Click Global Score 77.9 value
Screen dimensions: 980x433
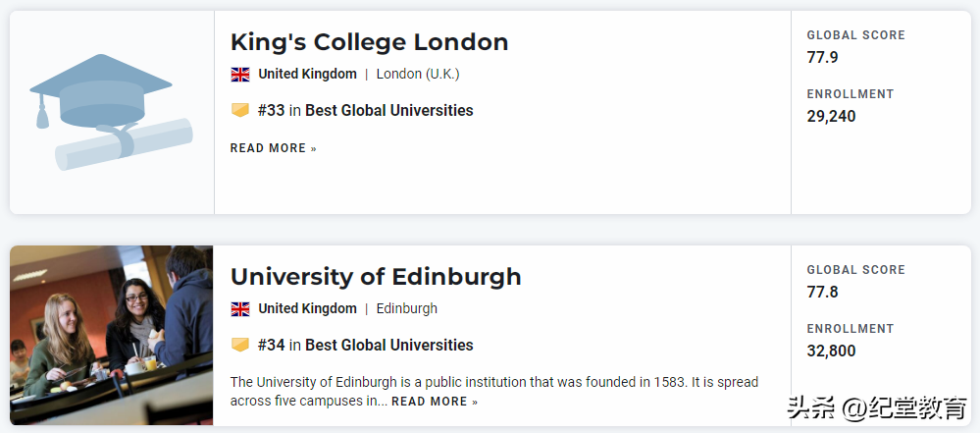pos(822,57)
